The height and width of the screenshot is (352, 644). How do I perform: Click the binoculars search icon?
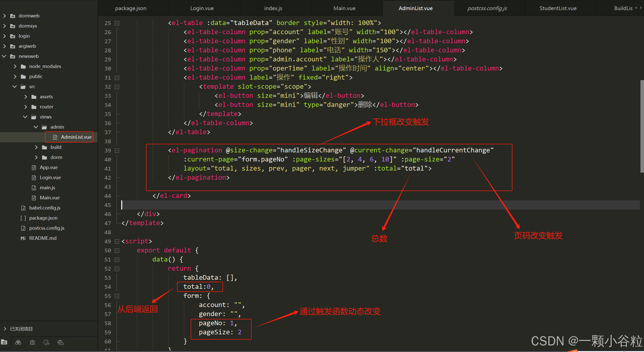18,342
